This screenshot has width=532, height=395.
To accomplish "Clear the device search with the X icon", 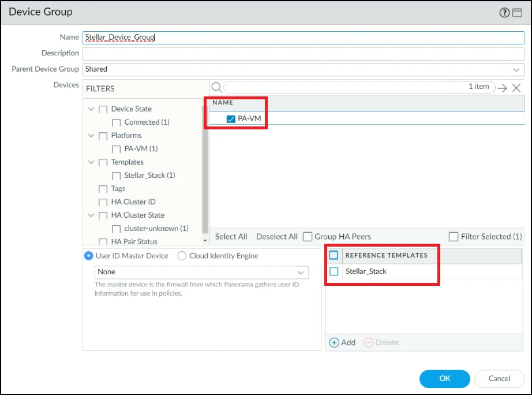I will (516, 88).
